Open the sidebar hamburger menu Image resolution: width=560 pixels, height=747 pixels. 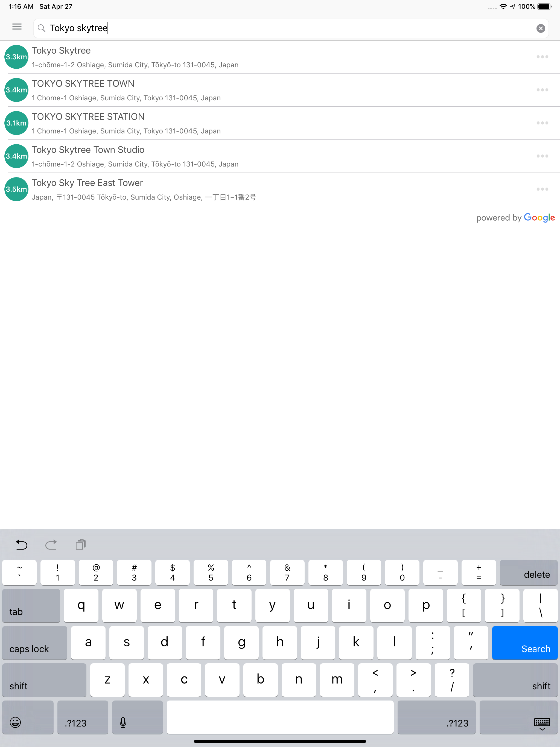(17, 27)
